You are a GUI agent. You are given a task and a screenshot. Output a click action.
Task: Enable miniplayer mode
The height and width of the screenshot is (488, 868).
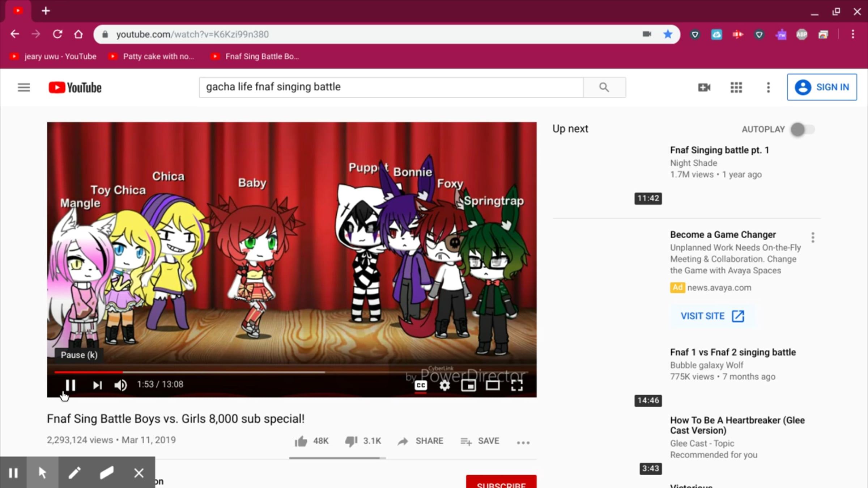(x=468, y=385)
